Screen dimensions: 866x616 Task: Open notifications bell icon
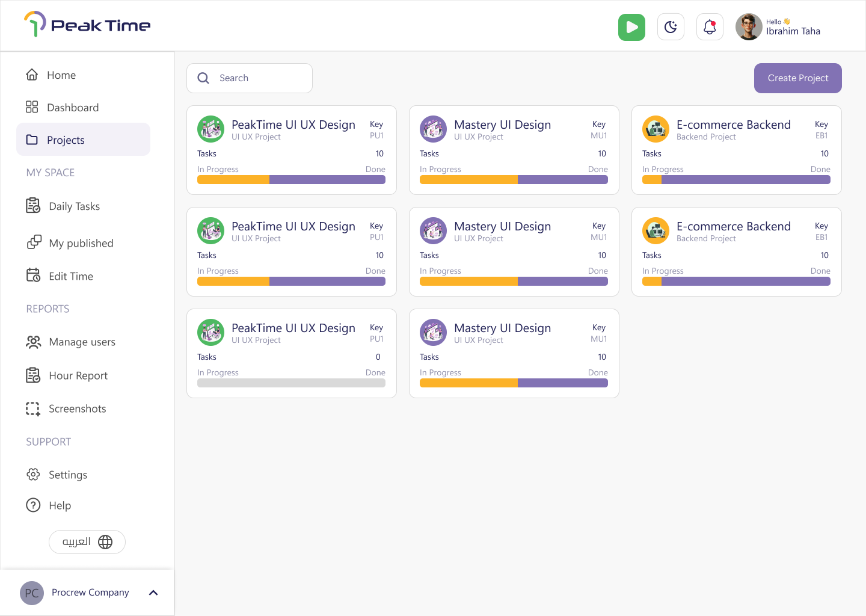[710, 27]
